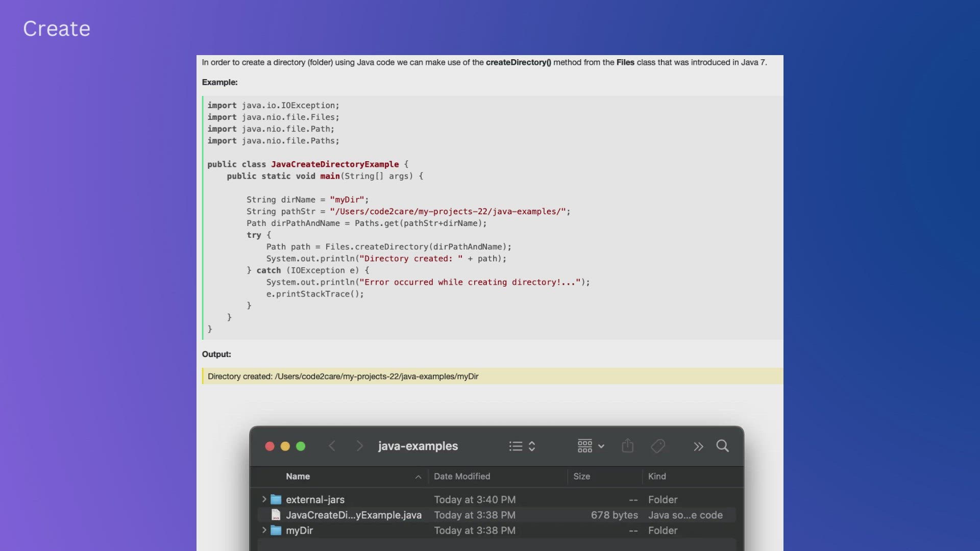Image resolution: width=980 pixels, height=551 pixels.
Task: Select the JavaCreateDi...yExample.java file name
Action: (354, 515)
